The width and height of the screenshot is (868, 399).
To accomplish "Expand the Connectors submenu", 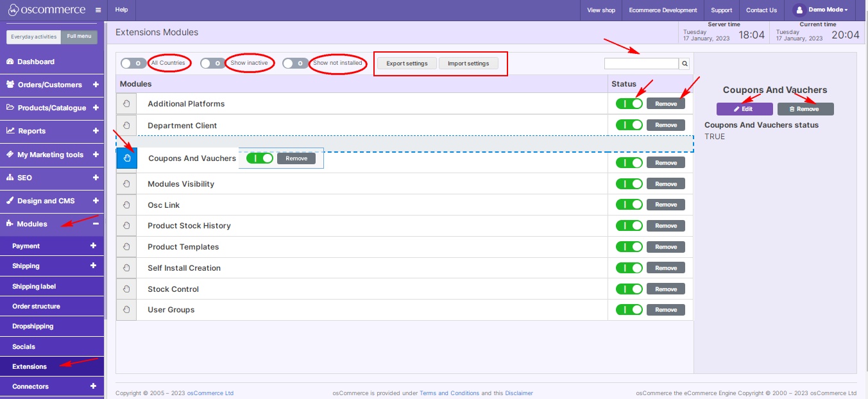I will click(x=93, y=386).
